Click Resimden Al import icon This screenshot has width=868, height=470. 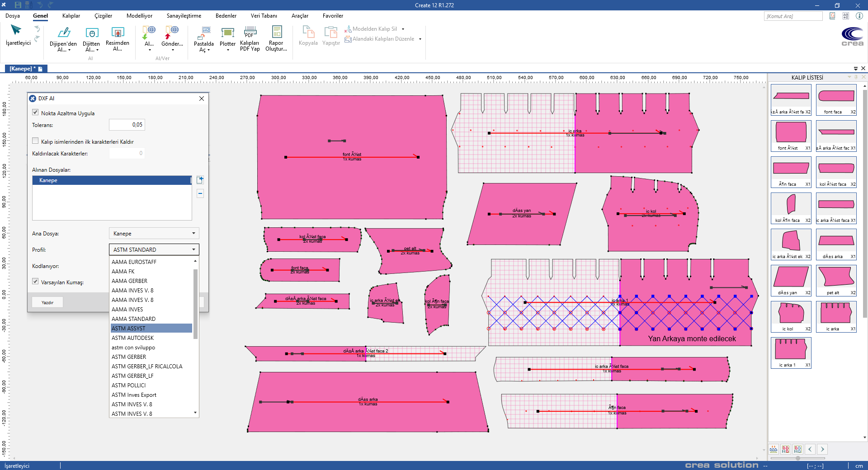118,33
